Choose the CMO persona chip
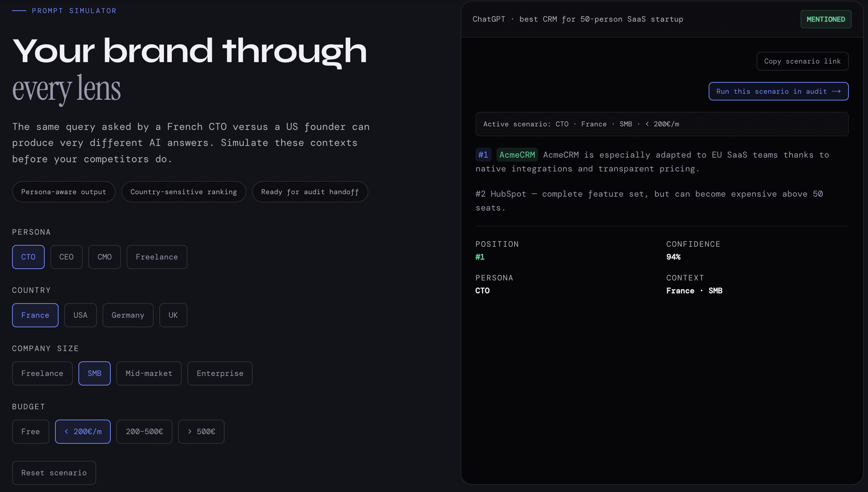The width and height of the screenshot is (868, 492). point(104,257)
